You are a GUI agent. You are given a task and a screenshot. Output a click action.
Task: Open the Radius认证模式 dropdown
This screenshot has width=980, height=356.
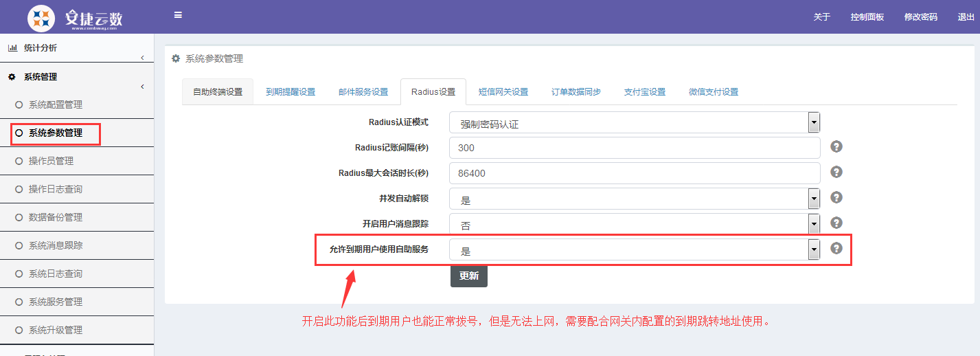pyautogui.click(x=635, y=124)
